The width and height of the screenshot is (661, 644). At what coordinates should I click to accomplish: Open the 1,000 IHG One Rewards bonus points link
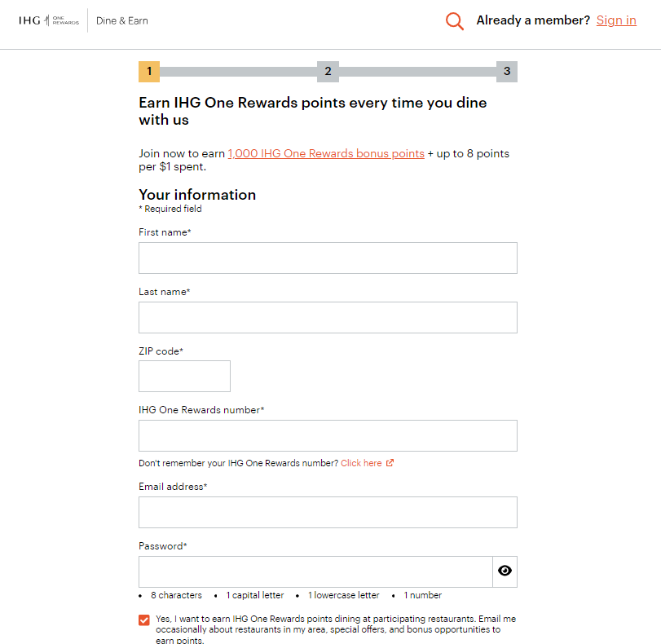[x=326, y=153]
